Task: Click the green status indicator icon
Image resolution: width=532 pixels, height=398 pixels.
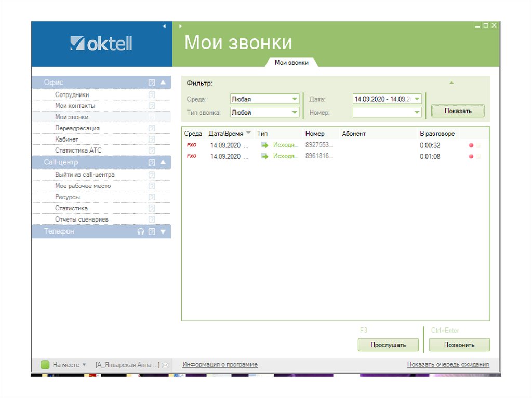Action: pos(45,365)
